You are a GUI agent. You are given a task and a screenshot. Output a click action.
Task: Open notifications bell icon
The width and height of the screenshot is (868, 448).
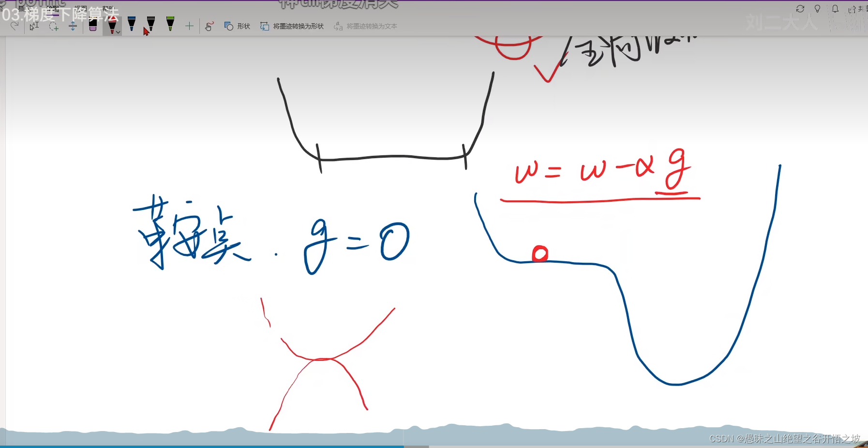pyautogui.click(x=835, y=9)
